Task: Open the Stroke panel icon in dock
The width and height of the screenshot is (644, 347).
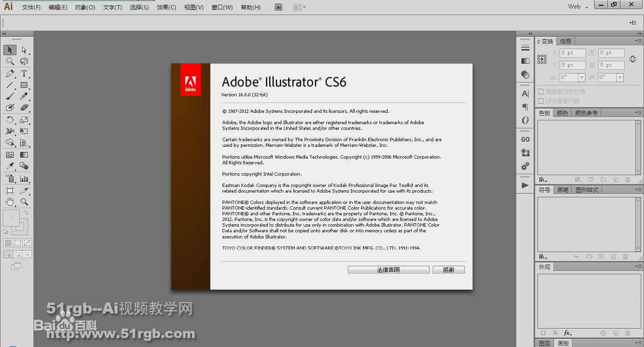Action: click(525, 48)
